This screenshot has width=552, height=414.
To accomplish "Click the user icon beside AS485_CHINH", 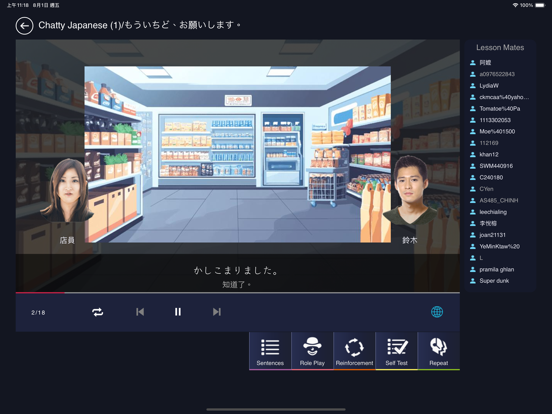I will pyautogui.click(x=473, y=200).
